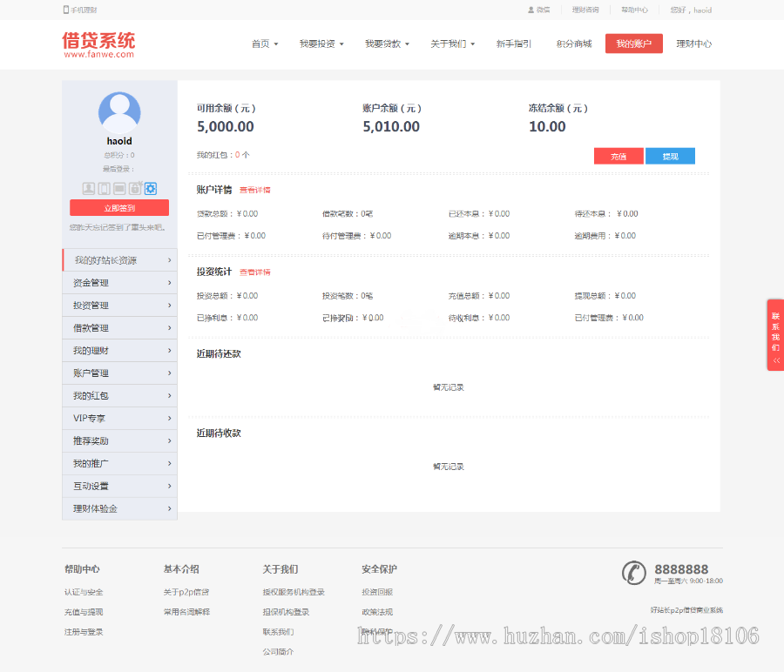Expand the 资金管理 sidebar section
The image size is (784, 672).
(119, 282)
